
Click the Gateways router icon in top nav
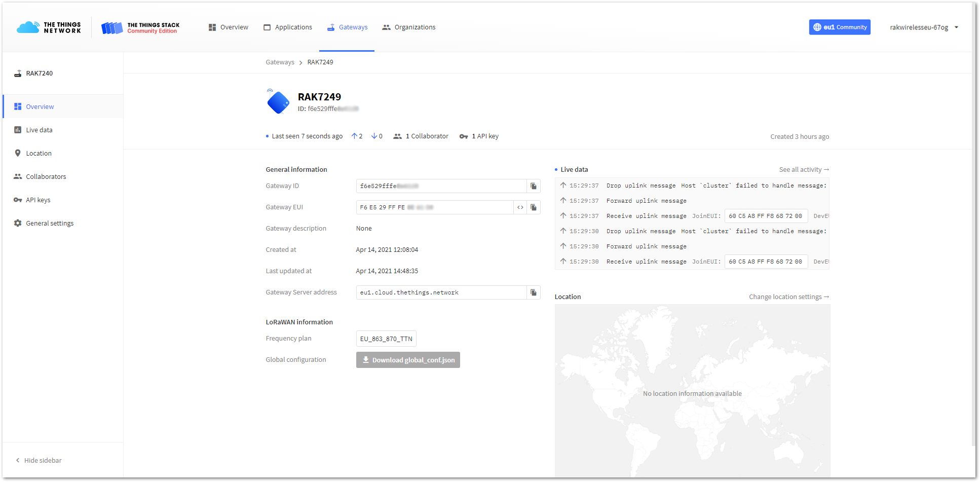click(x=331, y=27)
